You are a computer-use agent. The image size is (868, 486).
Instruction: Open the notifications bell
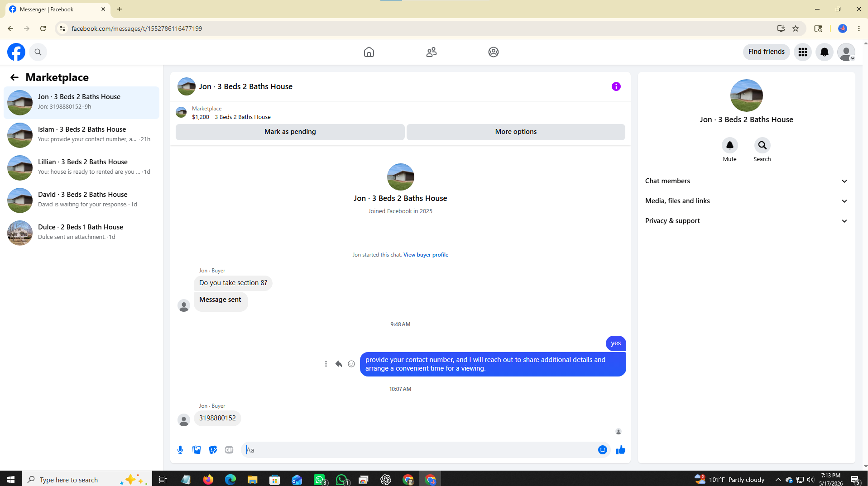coord(825,52)
